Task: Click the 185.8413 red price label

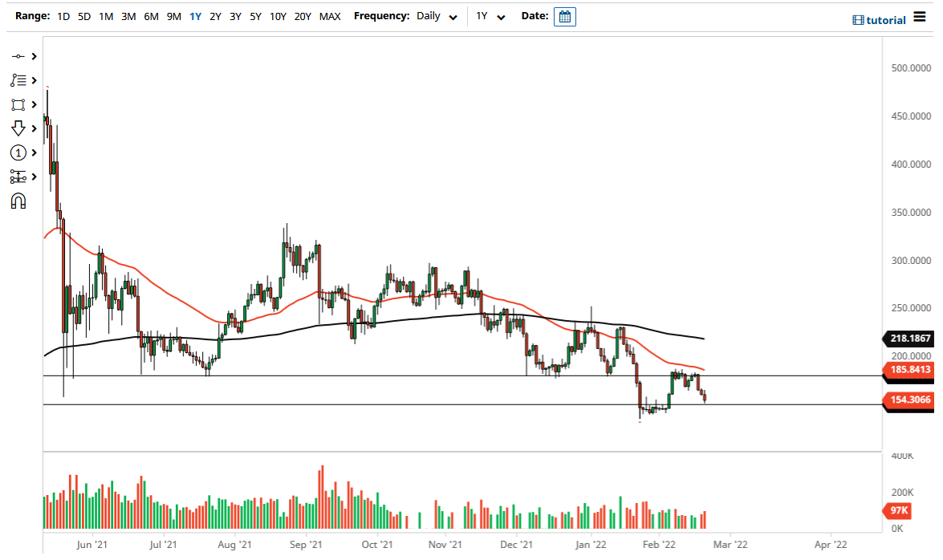Action: [x=909, y=369]
